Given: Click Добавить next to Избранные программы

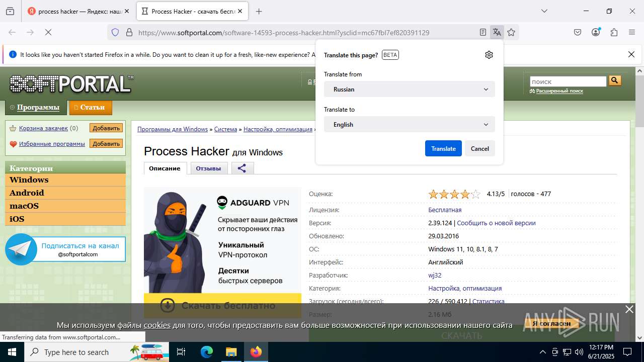Looking at the screenshot, I should [106, 144].
